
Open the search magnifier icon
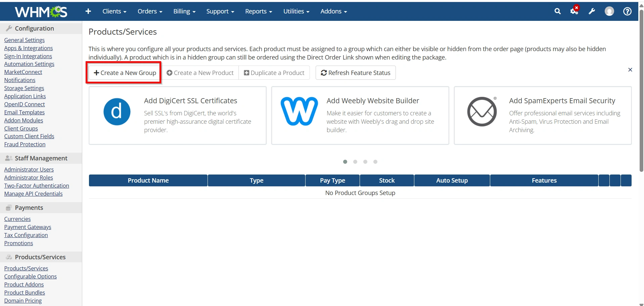pyautogui.click(x=557, y=11)
